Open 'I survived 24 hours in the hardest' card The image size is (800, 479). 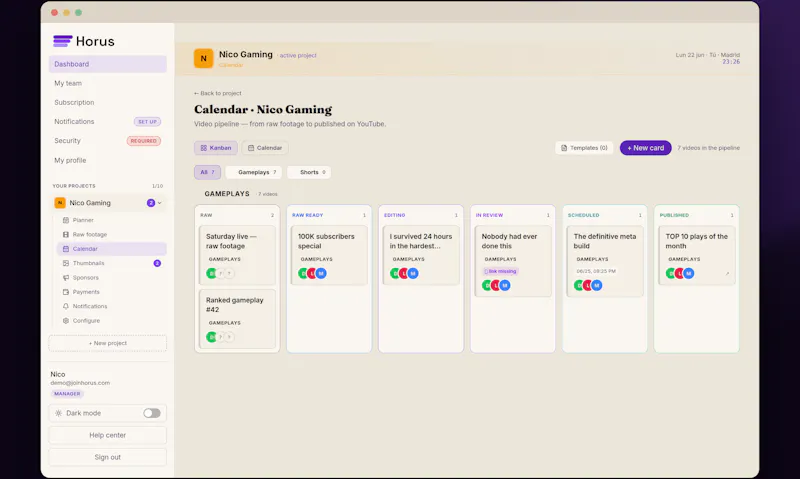point(421,255)
